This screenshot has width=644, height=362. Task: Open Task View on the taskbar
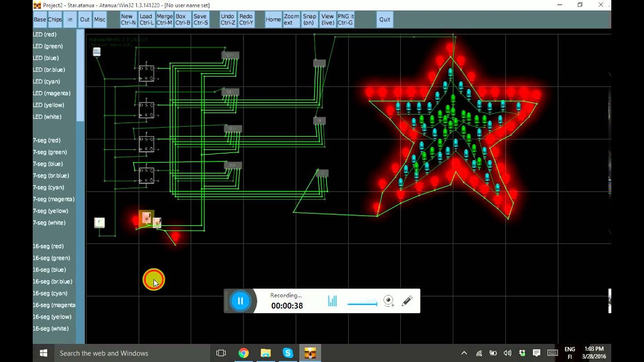(221, 353)
